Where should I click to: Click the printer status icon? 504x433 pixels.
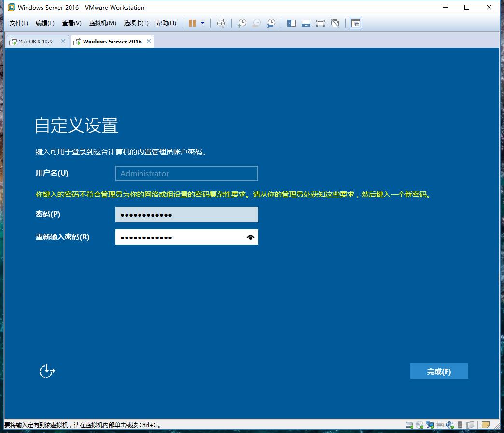[x=440, y=425]
